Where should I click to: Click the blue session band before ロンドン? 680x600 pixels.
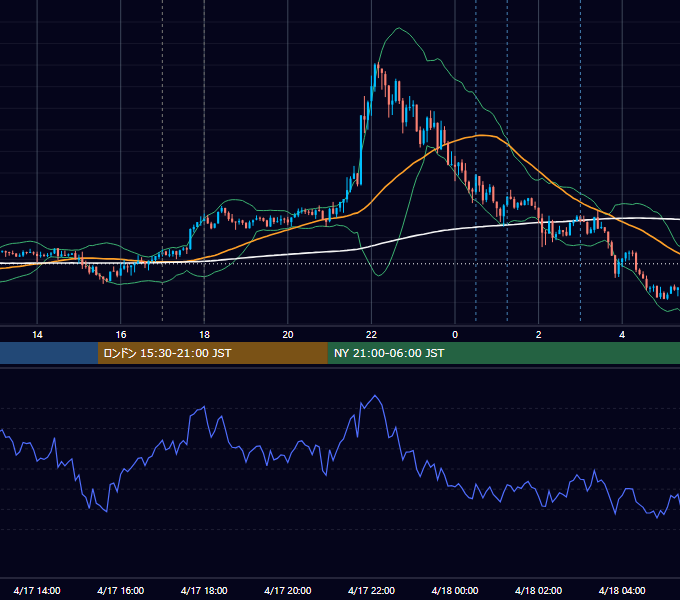click(49, 353)
